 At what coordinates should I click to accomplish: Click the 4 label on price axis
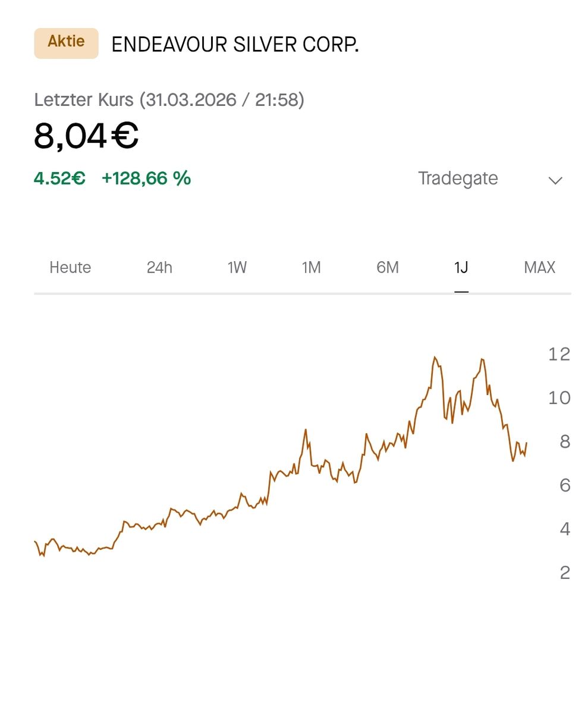564,528
